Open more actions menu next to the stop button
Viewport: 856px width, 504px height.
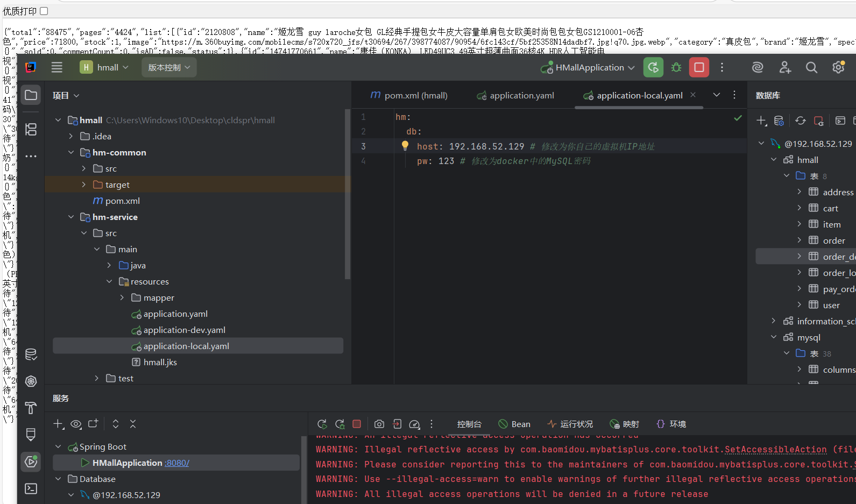tap(722, 67)
